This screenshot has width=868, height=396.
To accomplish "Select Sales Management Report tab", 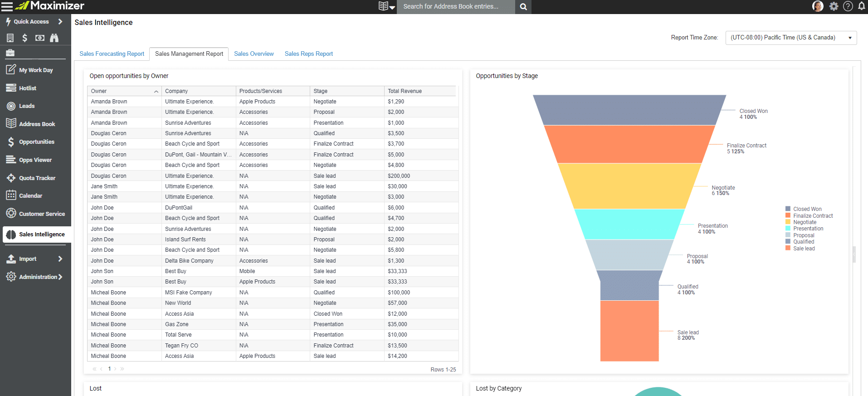I will 189,54.
